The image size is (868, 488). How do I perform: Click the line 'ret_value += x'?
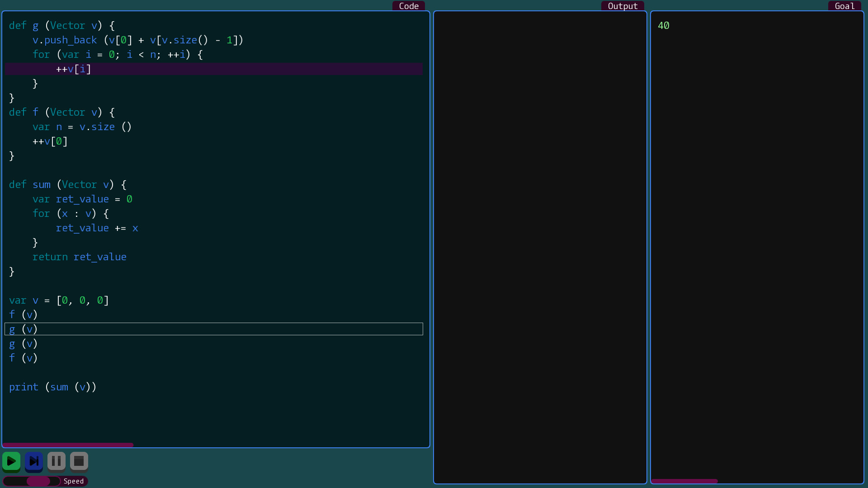tap(97, 228)
